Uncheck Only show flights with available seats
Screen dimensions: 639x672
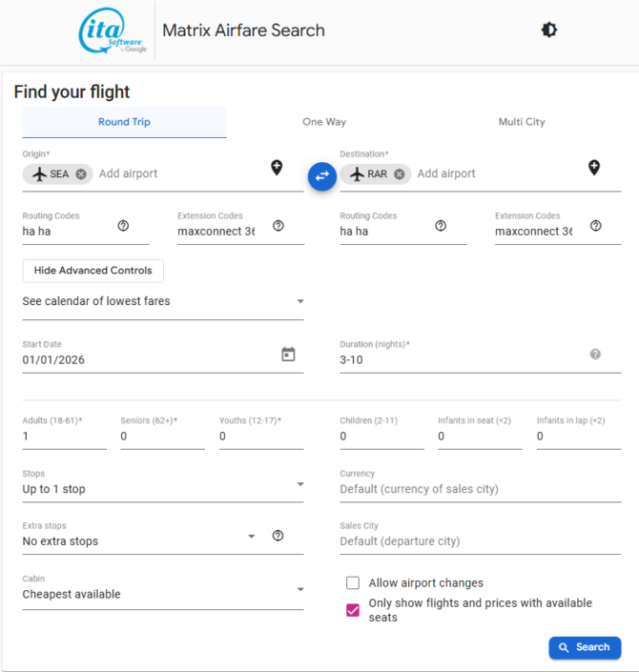point(353,610)
